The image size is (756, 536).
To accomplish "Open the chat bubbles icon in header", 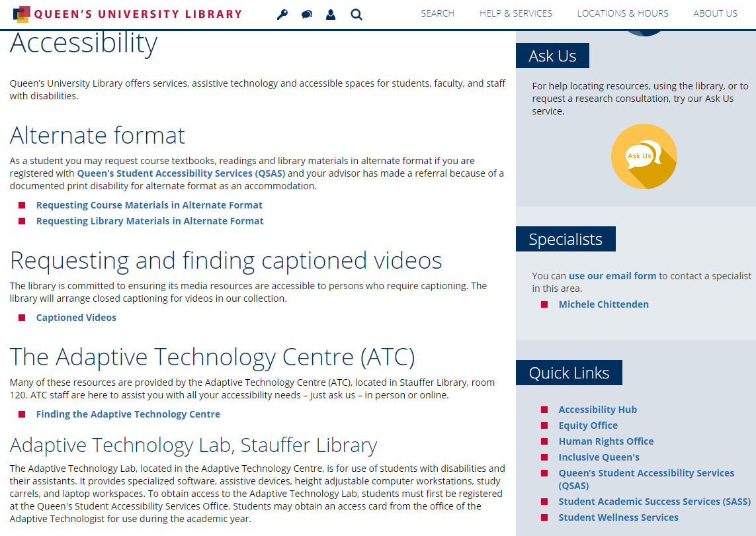I will [307, 15].
